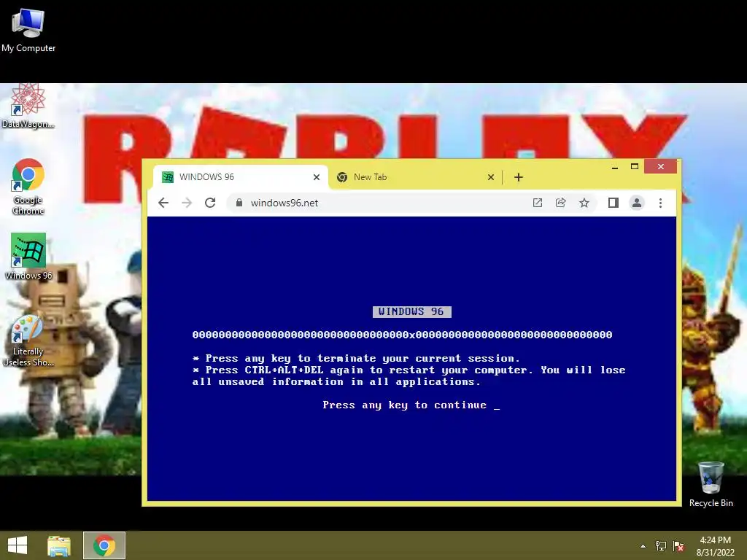747x560 pixels.
Task: Open the taskbar clock and date
Action: click(x=715, y=546)
